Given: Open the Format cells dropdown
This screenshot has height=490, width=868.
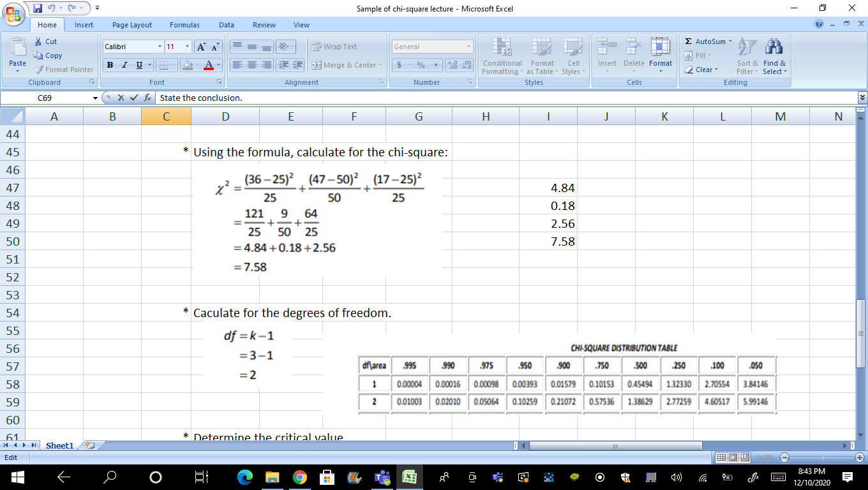Looking at the screenshot, I should click(x=661, y=56).
